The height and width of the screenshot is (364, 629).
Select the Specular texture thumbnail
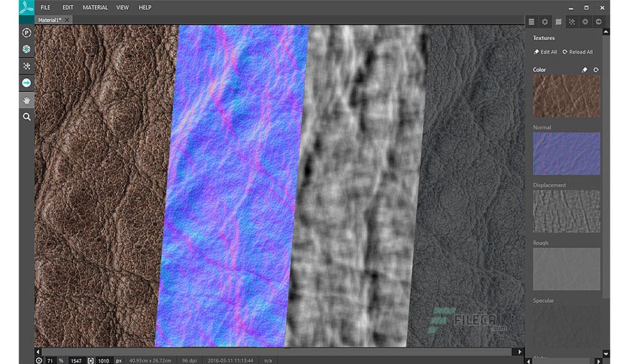[567, 326]
